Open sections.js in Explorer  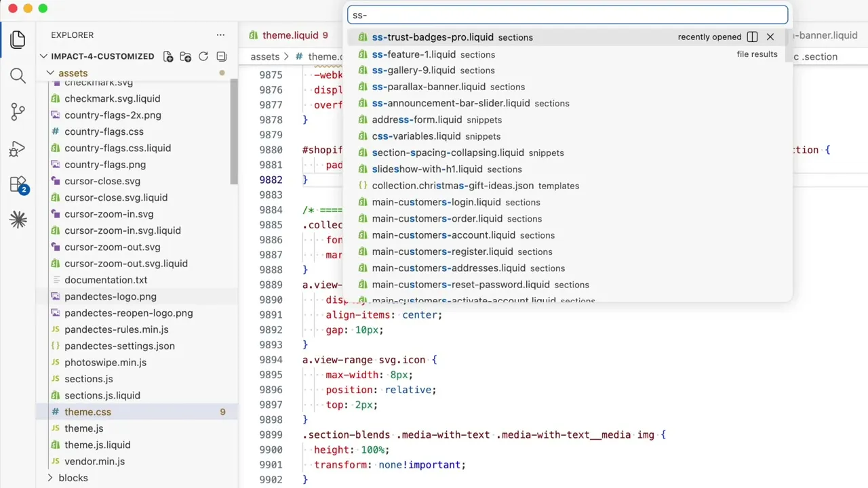click(89, 379)
